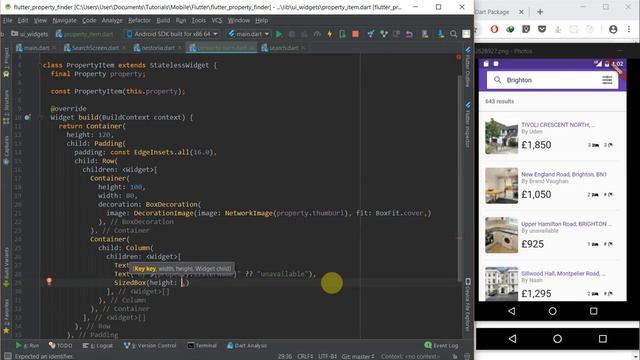Open the Logcat tool window
Image resolution: width=640 pixels, height=360 pixels.
pyautogui.click(x=98, y=346)
